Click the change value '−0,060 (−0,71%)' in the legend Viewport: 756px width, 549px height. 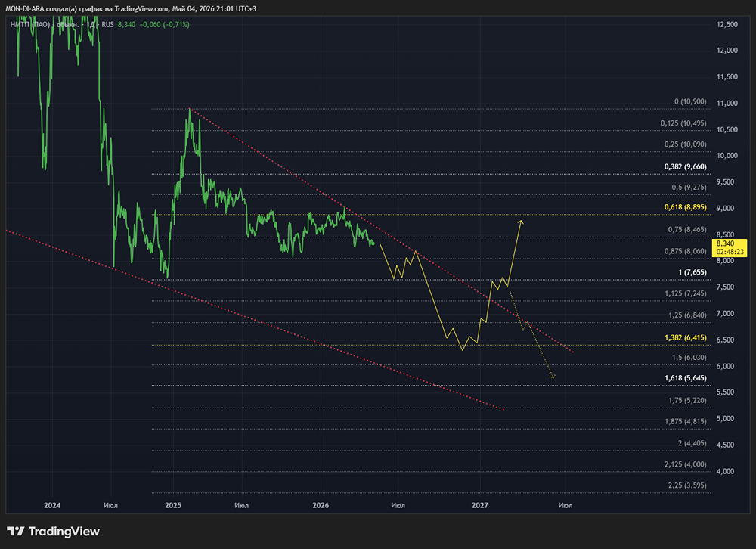164,24
